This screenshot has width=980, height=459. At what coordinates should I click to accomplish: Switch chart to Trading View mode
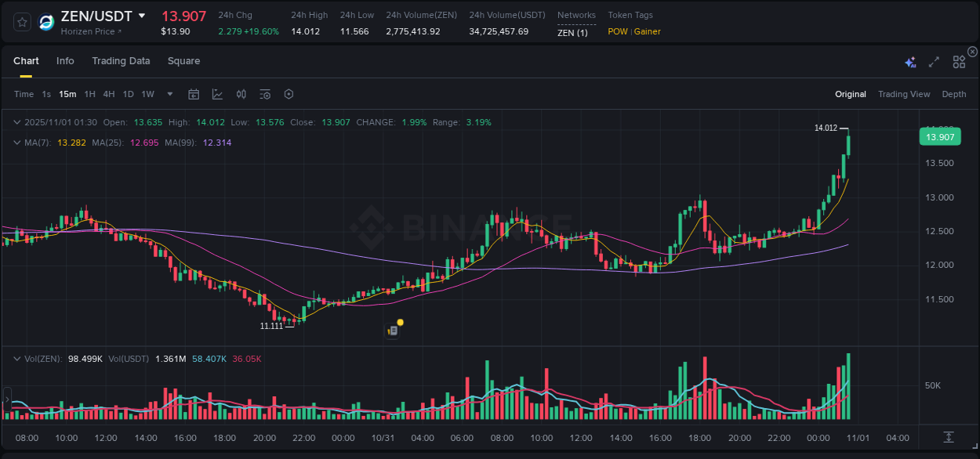click(903, 94)
